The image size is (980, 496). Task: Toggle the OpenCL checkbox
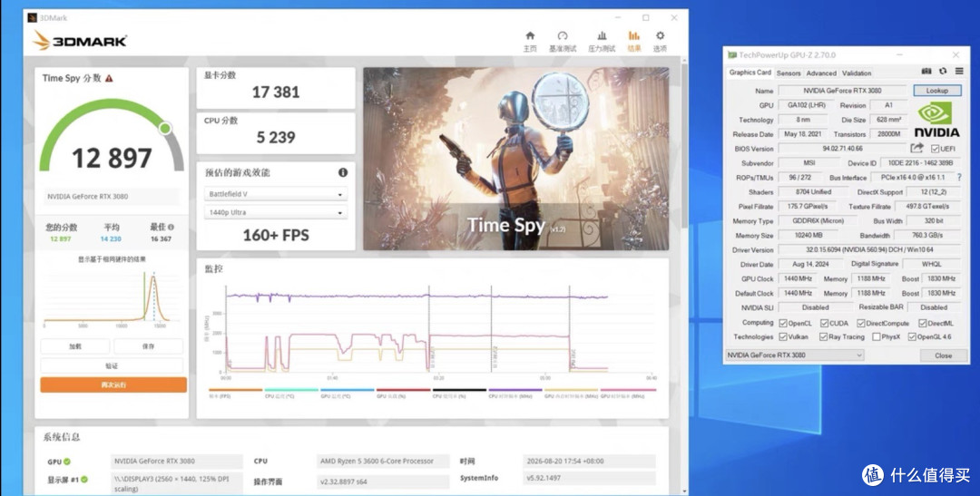click(x=783, y=323)
